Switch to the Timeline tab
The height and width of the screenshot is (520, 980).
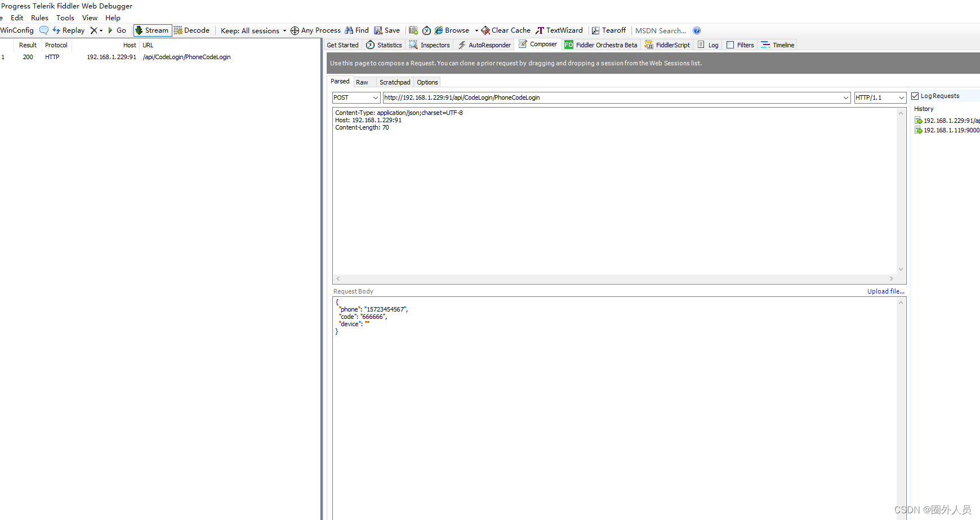[778, 45]
